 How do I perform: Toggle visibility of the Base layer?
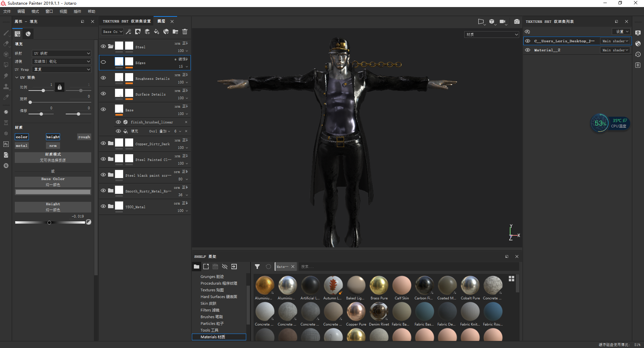(103, 109)
